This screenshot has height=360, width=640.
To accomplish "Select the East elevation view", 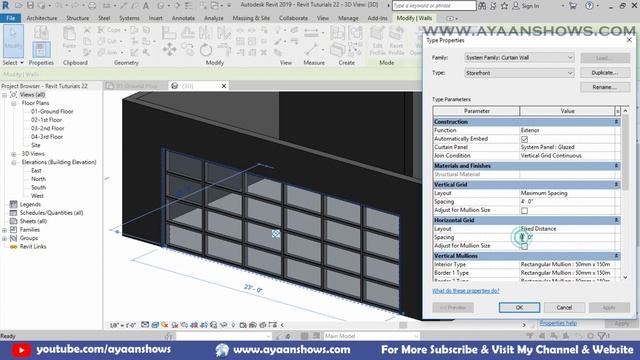I will click(36, 171).
